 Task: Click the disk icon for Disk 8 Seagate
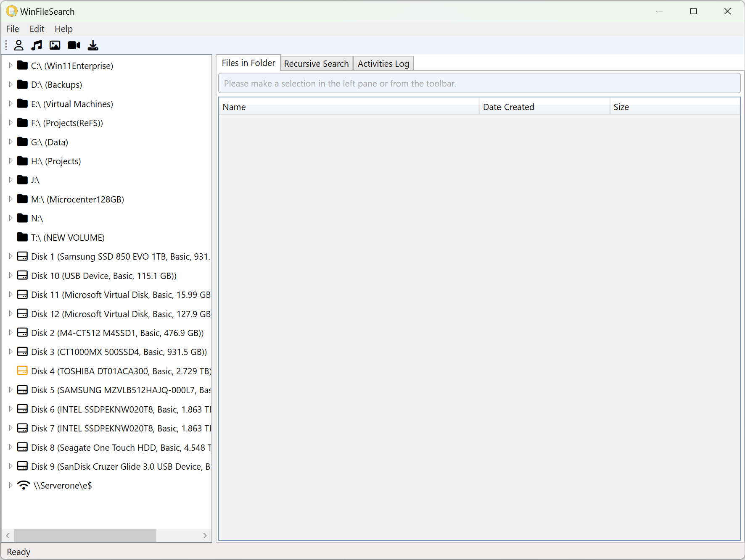(22, 447)
